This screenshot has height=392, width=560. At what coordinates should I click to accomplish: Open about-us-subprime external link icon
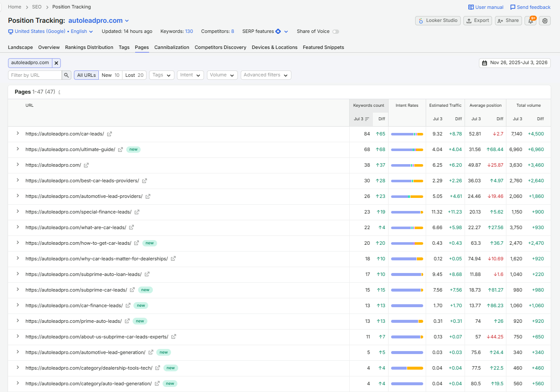(x=174, y=337)
